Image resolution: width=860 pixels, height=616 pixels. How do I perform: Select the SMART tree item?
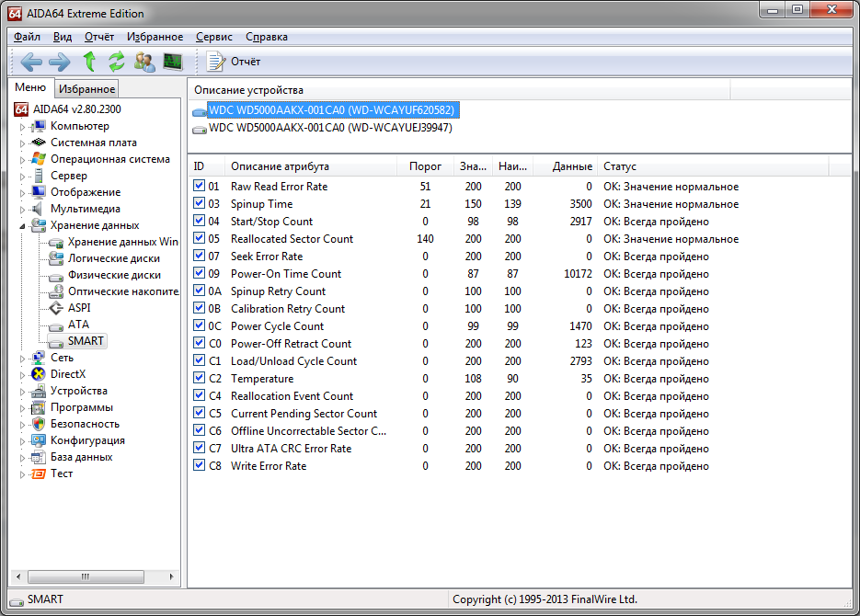pos(77,341)
